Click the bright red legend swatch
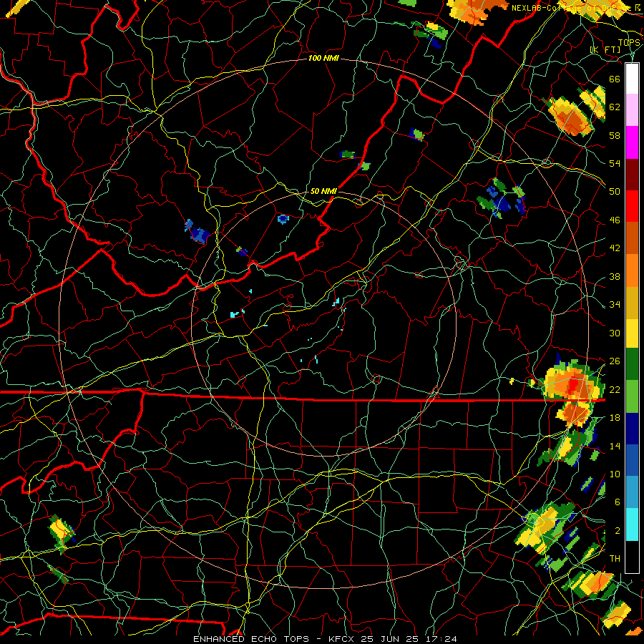Viewport: 644px width, 644px height. coord(632,206)
